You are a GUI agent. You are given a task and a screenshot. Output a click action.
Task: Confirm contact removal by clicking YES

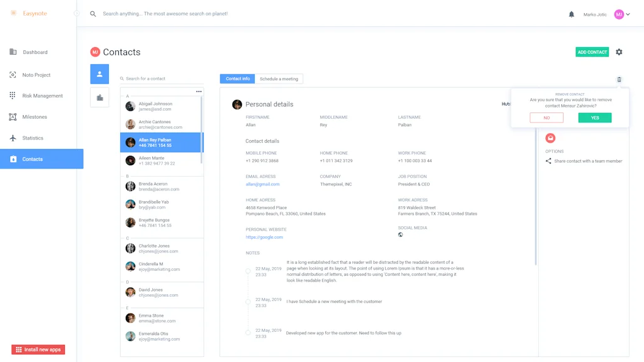point(594,118)
